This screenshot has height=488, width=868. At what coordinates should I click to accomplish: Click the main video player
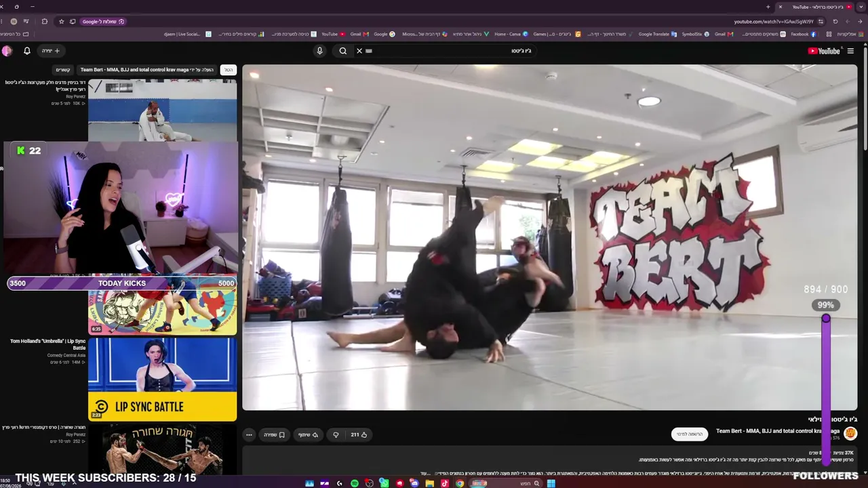pos(550,237)
